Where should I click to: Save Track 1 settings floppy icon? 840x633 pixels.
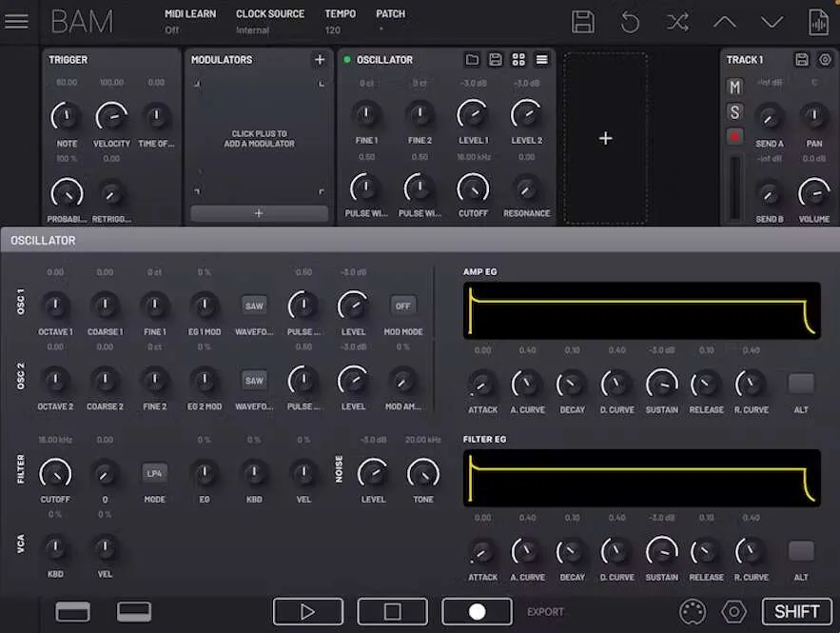[801, 60]
